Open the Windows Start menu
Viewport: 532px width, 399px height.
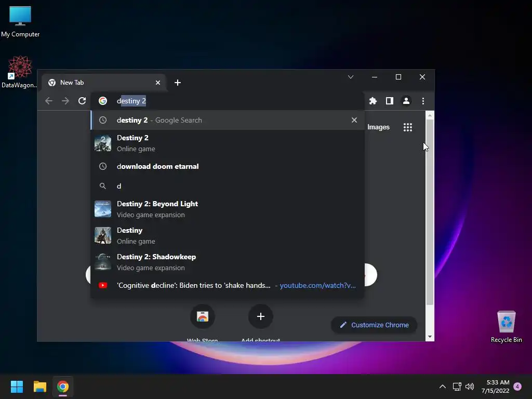point(17,387)
